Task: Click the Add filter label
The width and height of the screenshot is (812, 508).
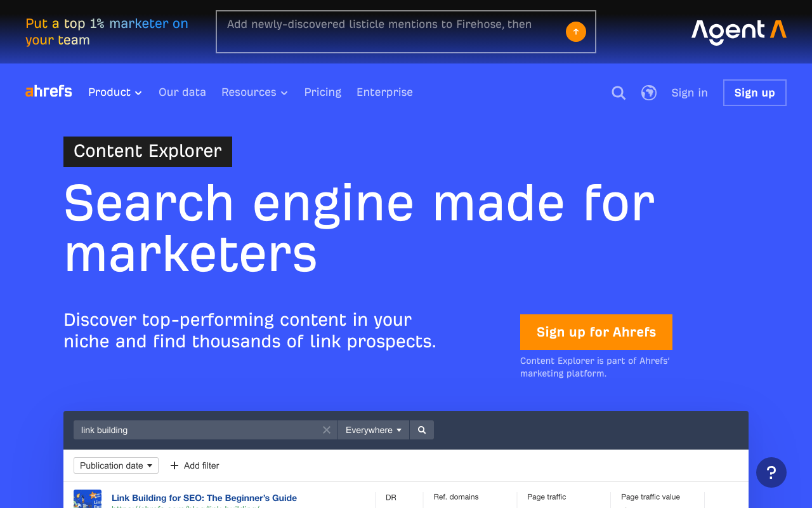Action: (202, 465)
